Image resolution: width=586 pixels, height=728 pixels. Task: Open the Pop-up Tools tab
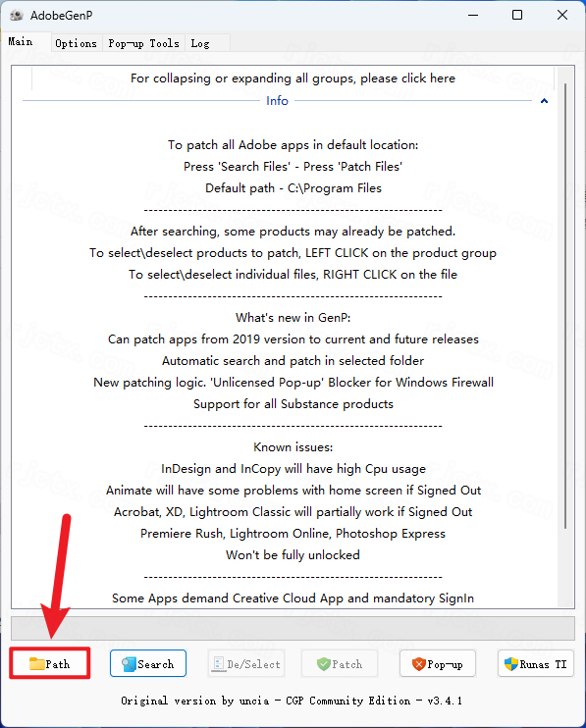point(143,43)
